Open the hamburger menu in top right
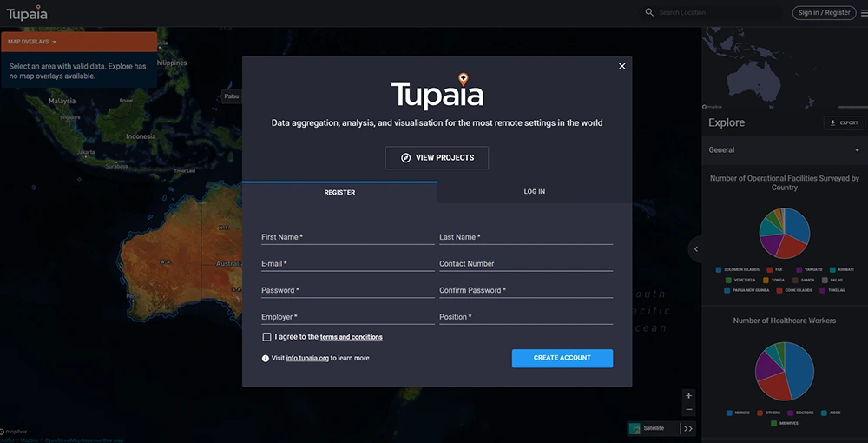The image size is (868, 443). point(865,13)
